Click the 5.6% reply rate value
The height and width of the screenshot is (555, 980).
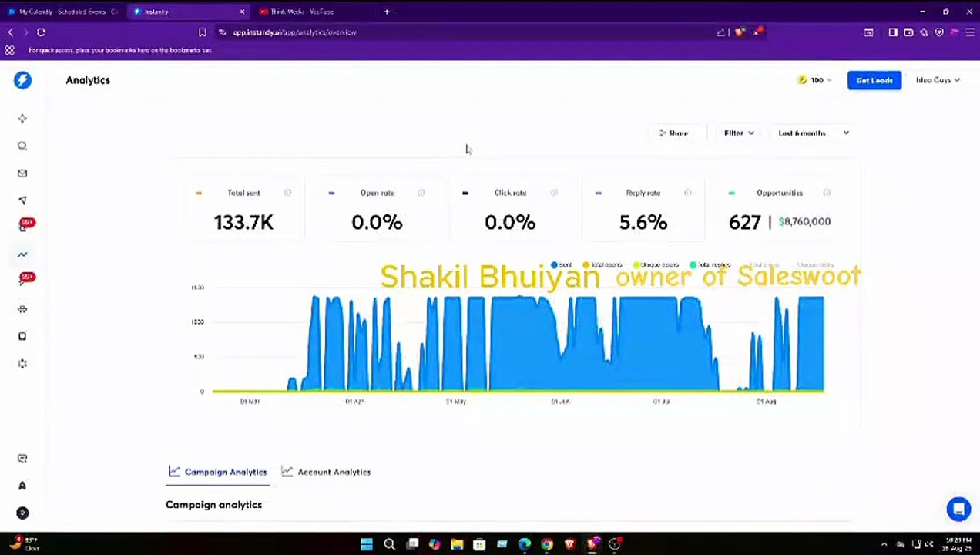(x=643, y=222)
